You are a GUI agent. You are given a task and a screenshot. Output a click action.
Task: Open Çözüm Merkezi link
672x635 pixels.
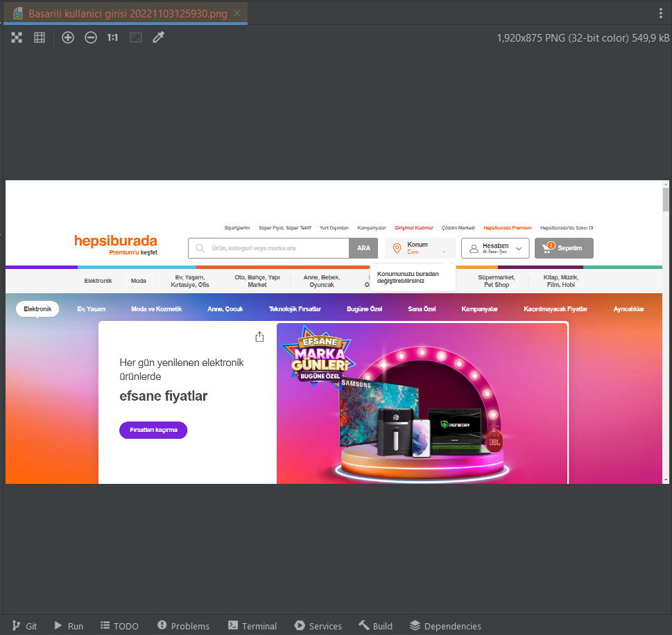[x=458, y=228]
